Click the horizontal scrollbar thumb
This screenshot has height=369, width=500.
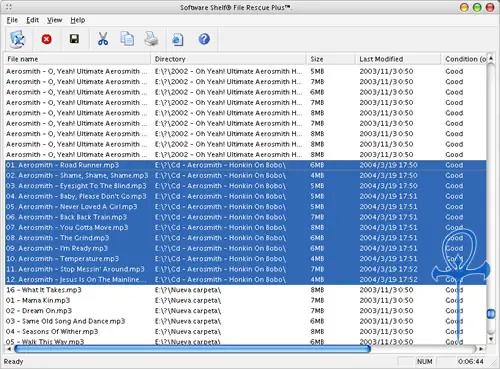pos(192,349)
